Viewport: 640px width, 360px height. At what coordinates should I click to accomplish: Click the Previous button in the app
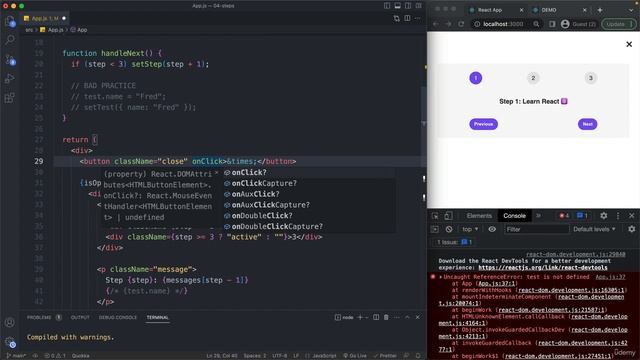pos(483,124)
